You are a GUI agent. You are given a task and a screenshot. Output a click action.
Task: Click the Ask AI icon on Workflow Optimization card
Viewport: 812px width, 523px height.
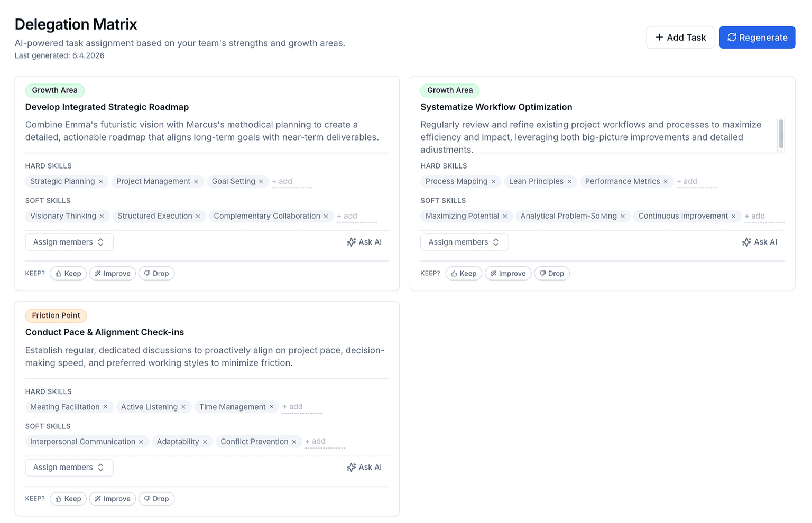tap(746, 242)
